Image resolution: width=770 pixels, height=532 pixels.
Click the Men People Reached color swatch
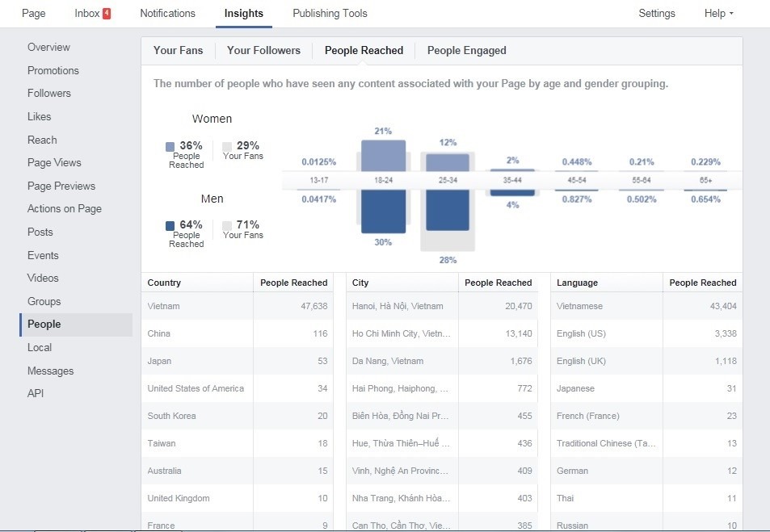170,226
